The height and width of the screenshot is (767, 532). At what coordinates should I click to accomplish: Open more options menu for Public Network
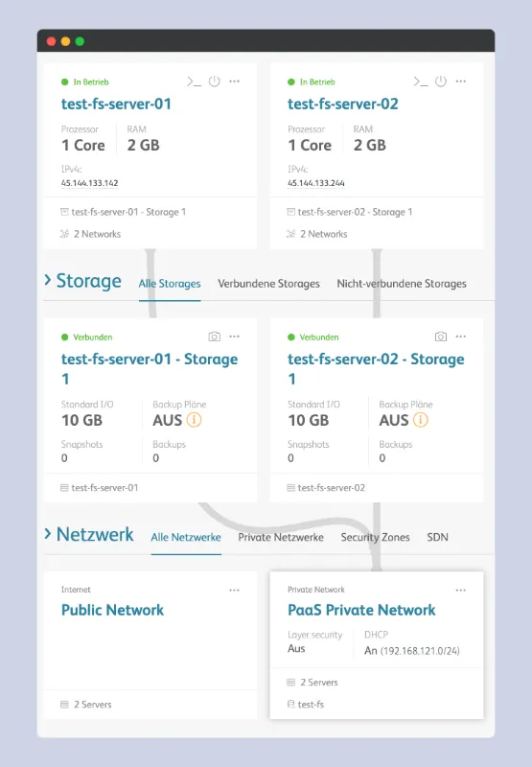[234, 590]
